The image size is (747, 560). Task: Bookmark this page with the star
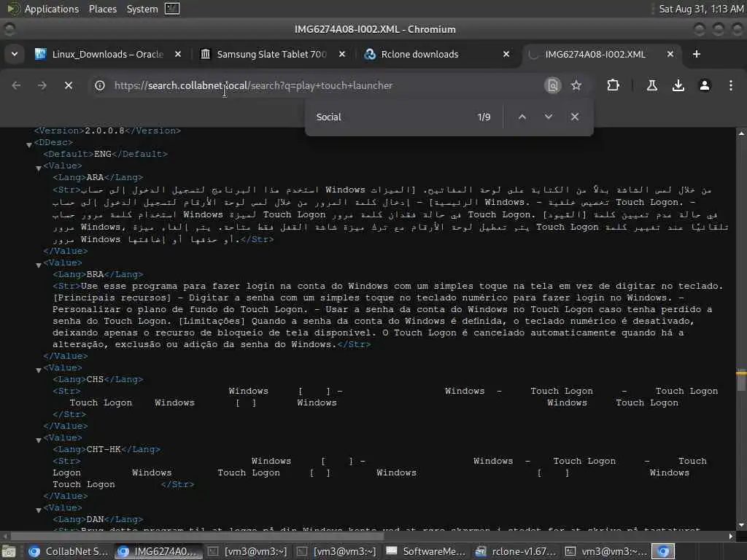576,86
